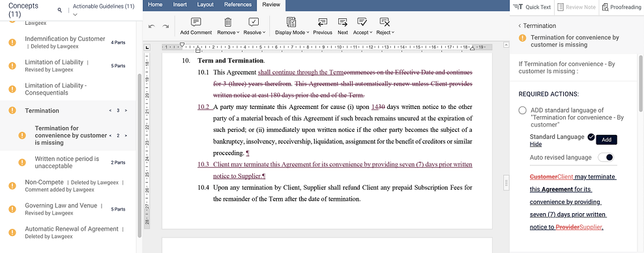Click warning icon beside Written notice period
This screenshot has width=644, height=253.
pyautogui.click(x=22, y=162)
